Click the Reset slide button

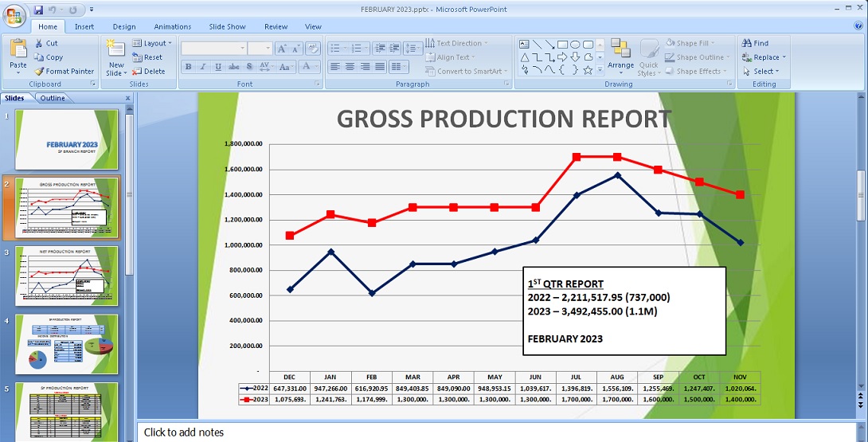147,57
